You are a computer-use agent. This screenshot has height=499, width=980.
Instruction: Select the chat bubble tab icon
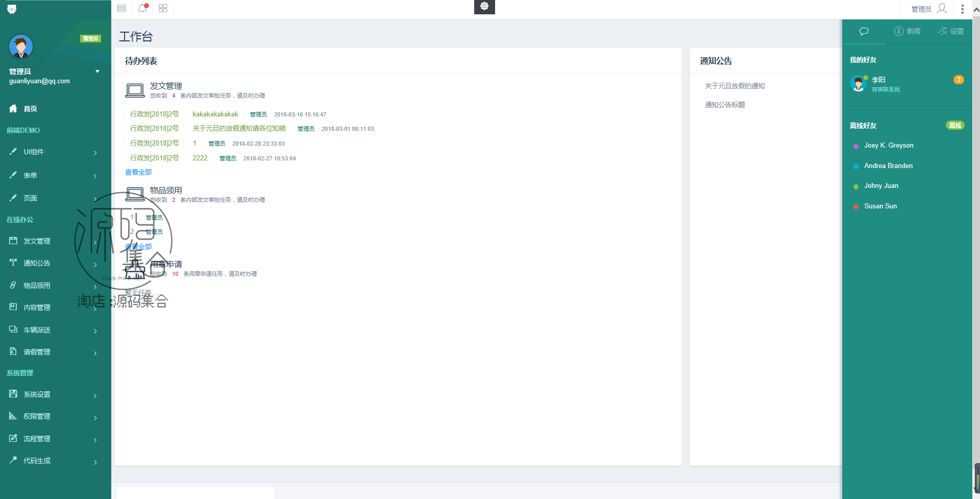(x=864, y=31)
